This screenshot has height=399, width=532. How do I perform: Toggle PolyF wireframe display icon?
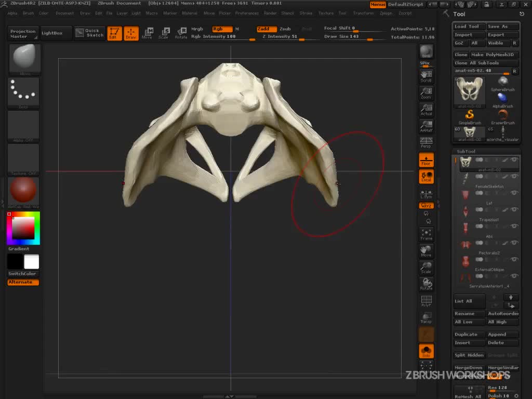(x=426, y=301)
